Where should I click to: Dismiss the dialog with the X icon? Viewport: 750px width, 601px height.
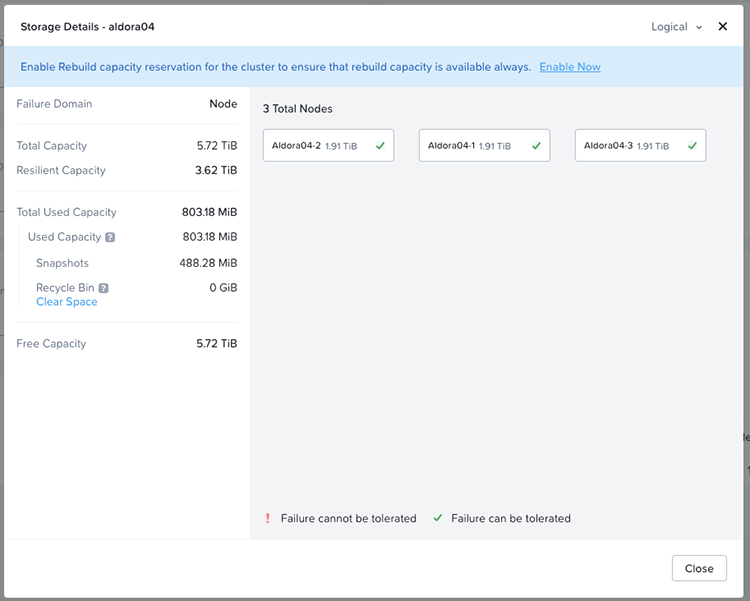pyautogui.click(x=723, y=27)
